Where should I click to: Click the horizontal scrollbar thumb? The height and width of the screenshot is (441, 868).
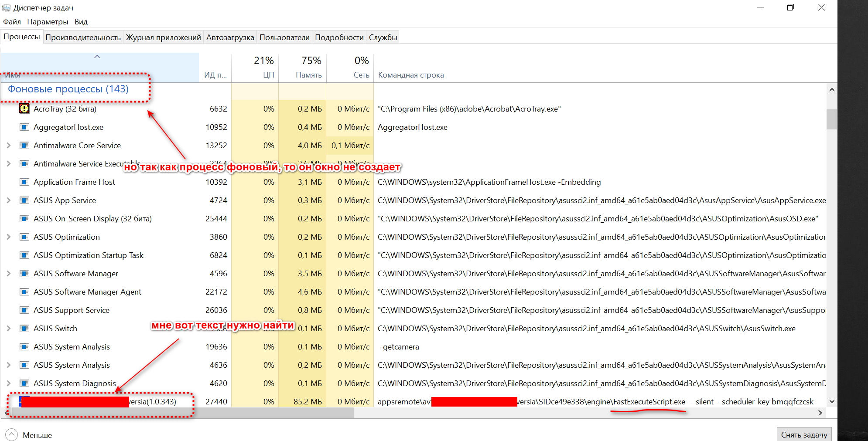point(183,413)
